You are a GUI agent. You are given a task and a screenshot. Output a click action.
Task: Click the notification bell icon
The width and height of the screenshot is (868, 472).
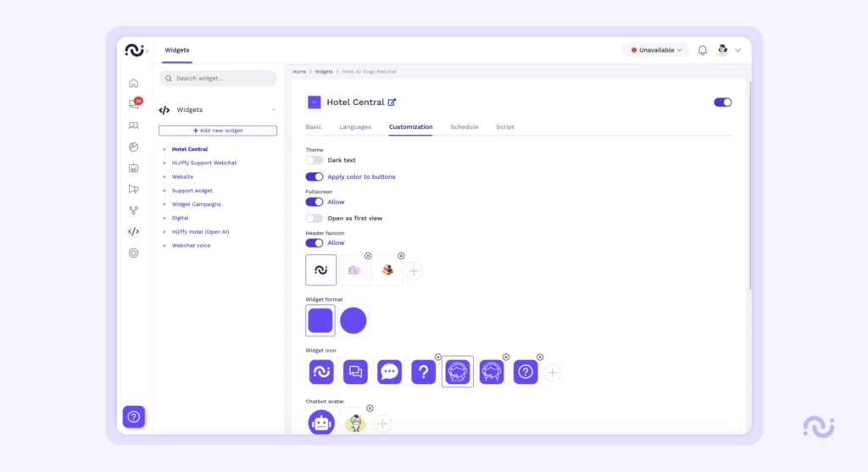(x=702, y=50)
